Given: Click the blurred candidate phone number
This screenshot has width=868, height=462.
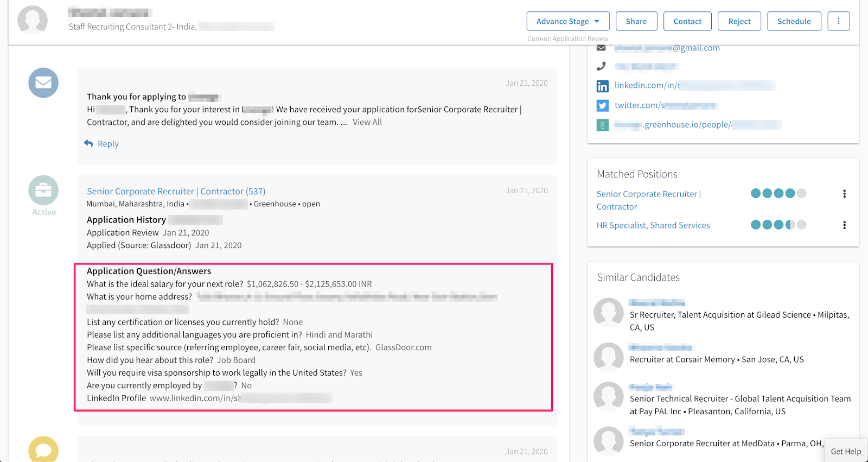Looking at the screenshot, I should point(646,66).
